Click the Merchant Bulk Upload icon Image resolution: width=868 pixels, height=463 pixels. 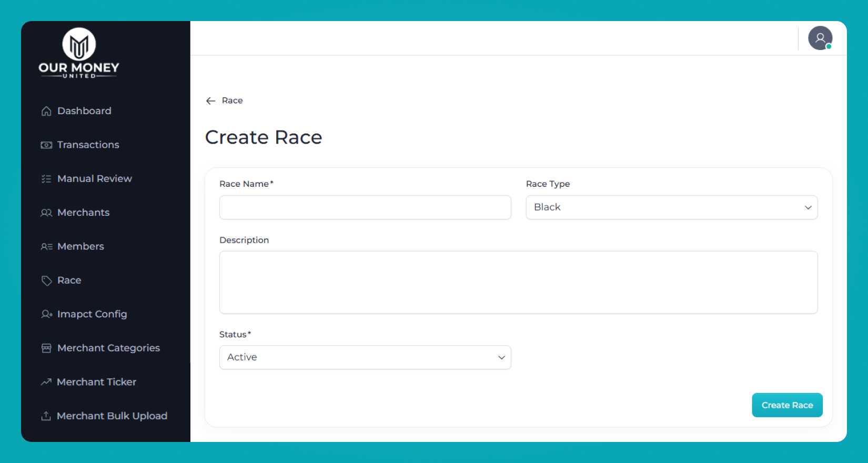tap(46, 416)
